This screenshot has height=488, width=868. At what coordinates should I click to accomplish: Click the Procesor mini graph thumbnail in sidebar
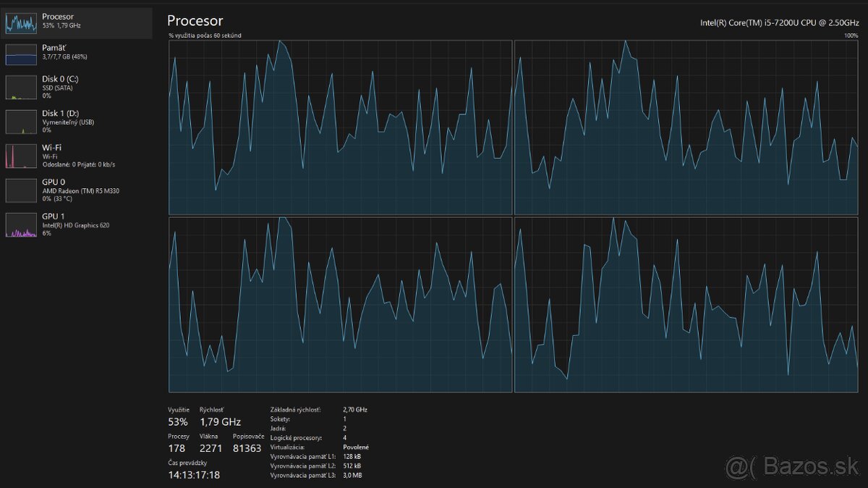click(21, 22)
